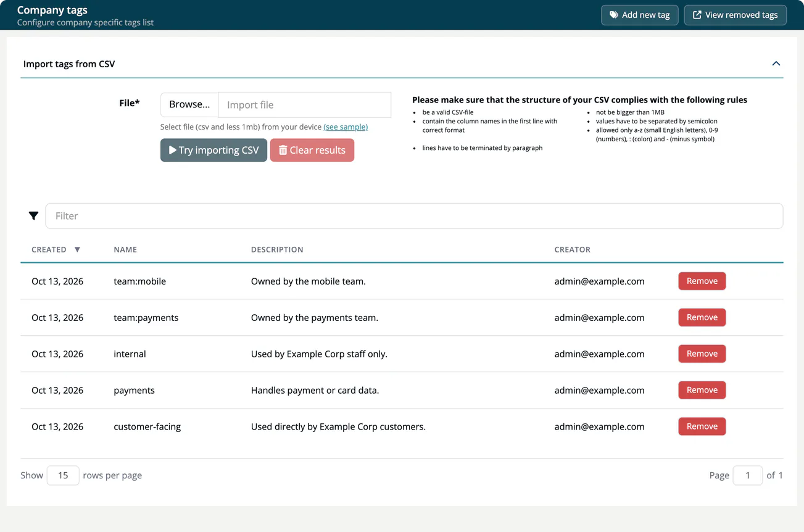Click the payments tag name cell
This screenshot has width=804, height=532.
[x=134, y=391]
